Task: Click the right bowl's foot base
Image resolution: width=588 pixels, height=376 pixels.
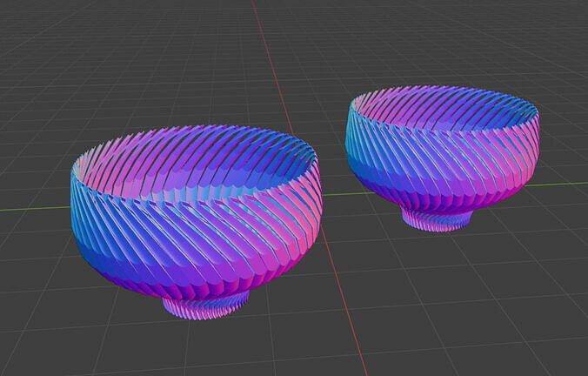Action: click(437, 221)
